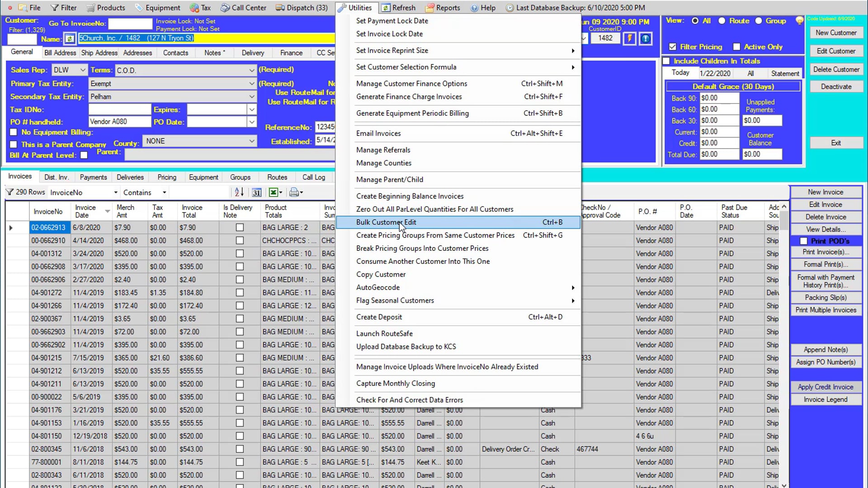This screenshot has width=868, height=488.
Task: Switch to the Payments tab
Action: [93, 177]
